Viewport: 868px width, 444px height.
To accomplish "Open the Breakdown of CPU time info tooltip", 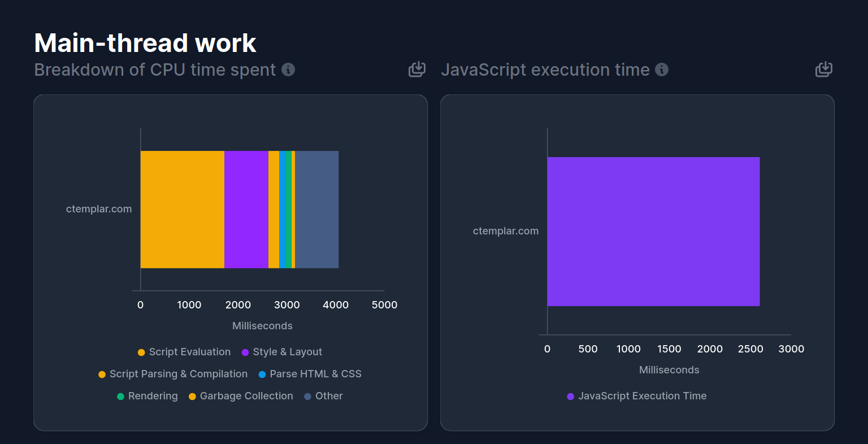I will pyautogui.click(x=289, y=69).
